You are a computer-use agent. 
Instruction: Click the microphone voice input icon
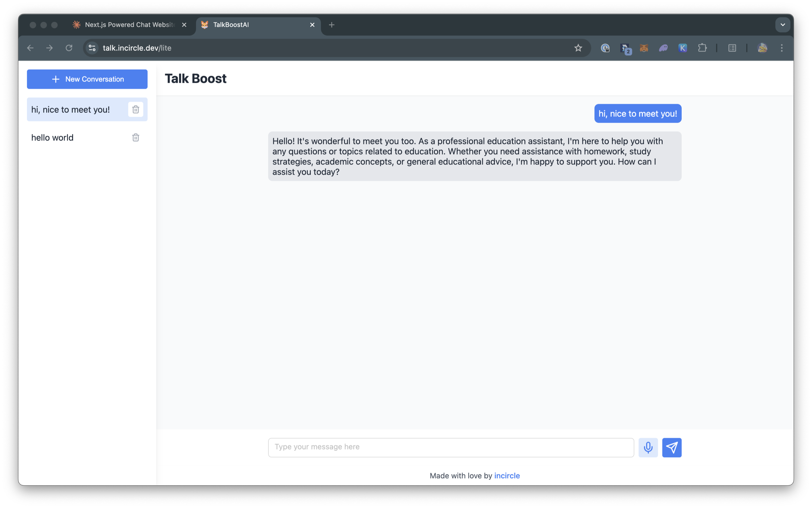coord(648,447)
